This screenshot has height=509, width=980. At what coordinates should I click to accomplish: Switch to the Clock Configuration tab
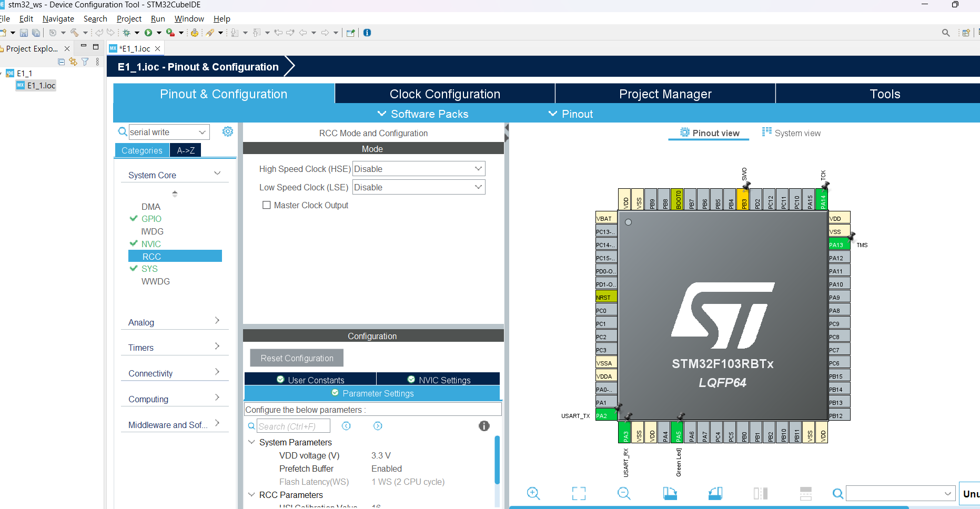point(445,94)
